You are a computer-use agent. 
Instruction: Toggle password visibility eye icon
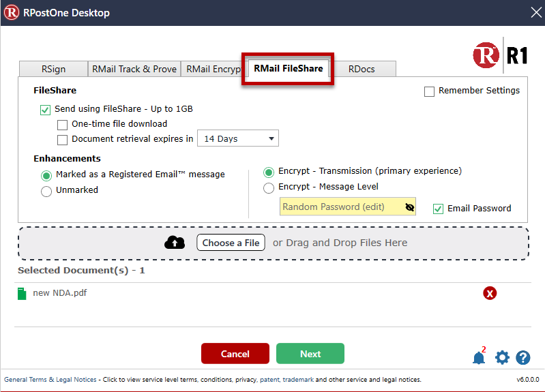coord(409,207)
